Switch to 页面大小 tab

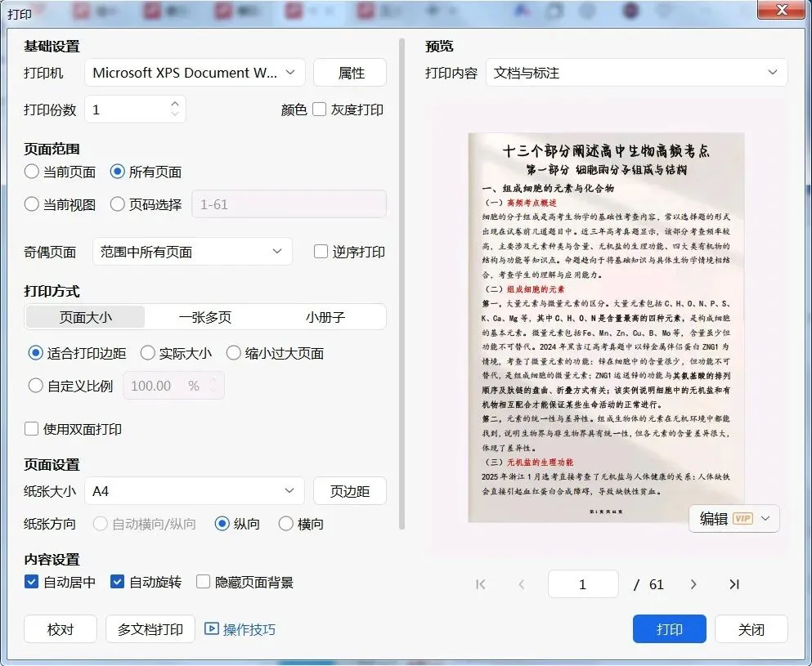85,317
